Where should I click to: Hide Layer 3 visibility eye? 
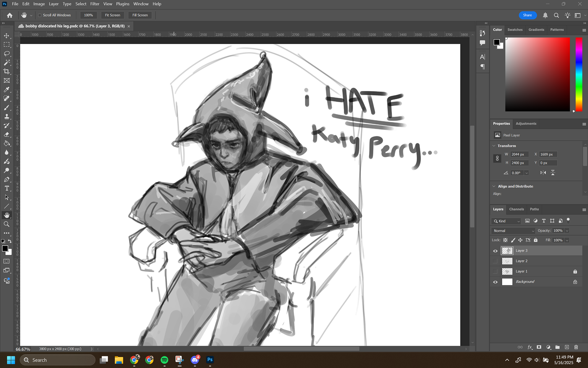pos(495,251)
